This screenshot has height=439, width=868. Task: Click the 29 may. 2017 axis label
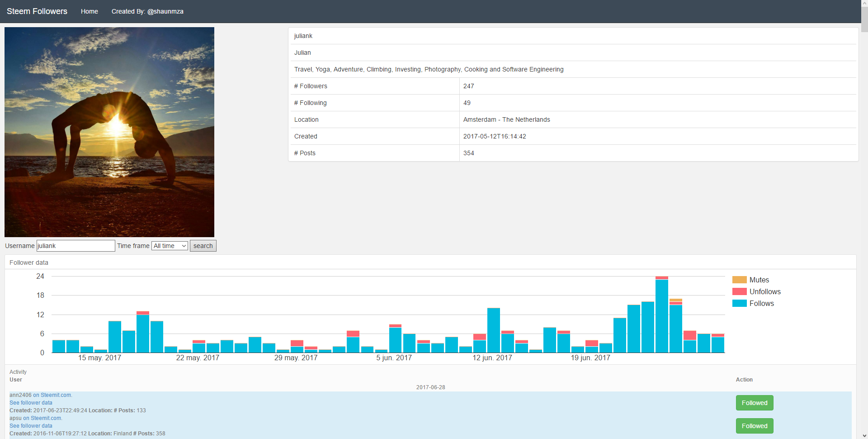(x=296, y=358)
